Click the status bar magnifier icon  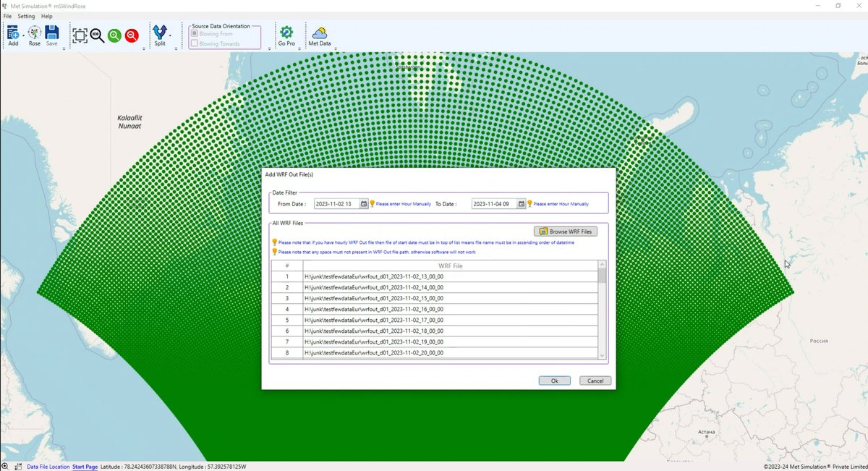click(5, 466)
